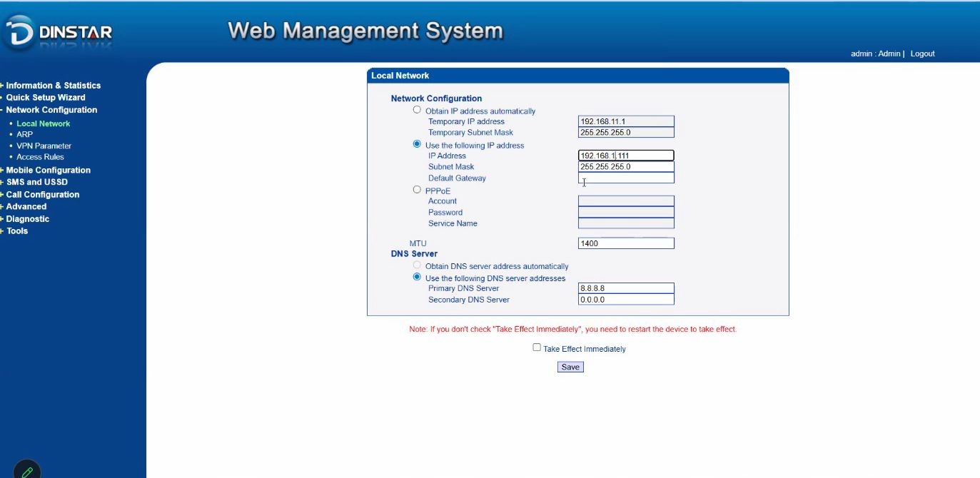The width and height of the screenshot is (980, 478).
Task: Click into the MTU field
Action: tap(625, 243)
